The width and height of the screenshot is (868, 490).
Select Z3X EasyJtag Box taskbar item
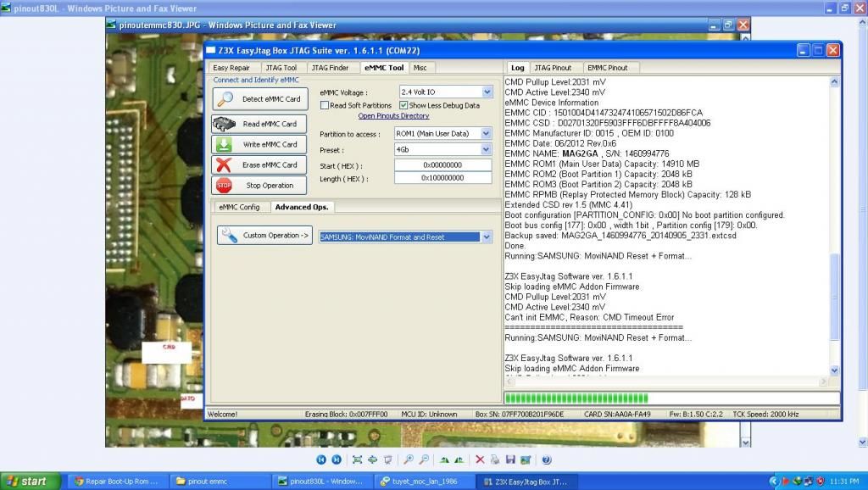pos(527,482)
